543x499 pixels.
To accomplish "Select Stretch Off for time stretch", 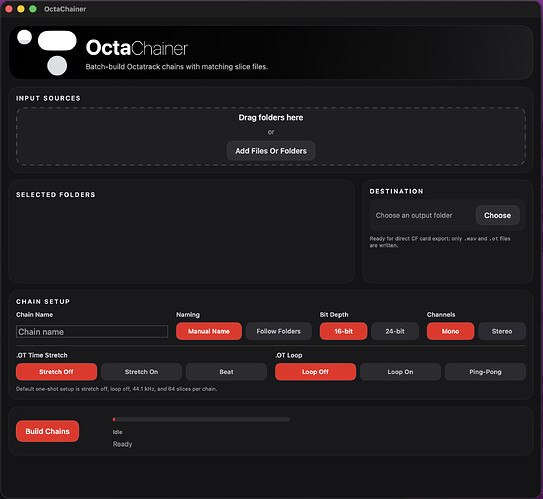I will [56, 372].
